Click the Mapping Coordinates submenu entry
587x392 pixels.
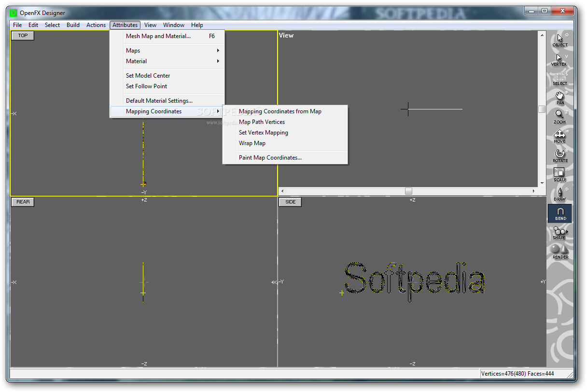(168, 111)
